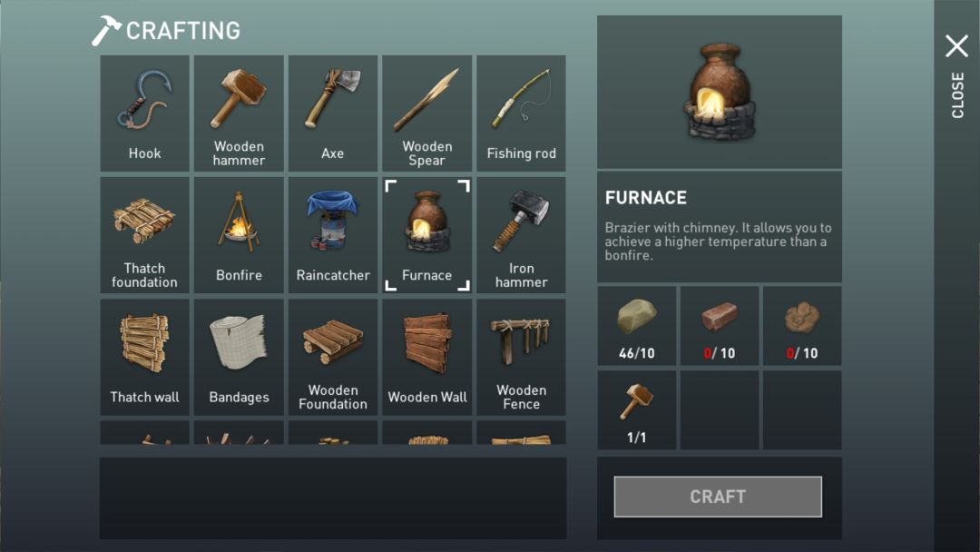Open the Thatch foundation recipe
This screenshot has height=552, width=980.
tap(144, 235)
